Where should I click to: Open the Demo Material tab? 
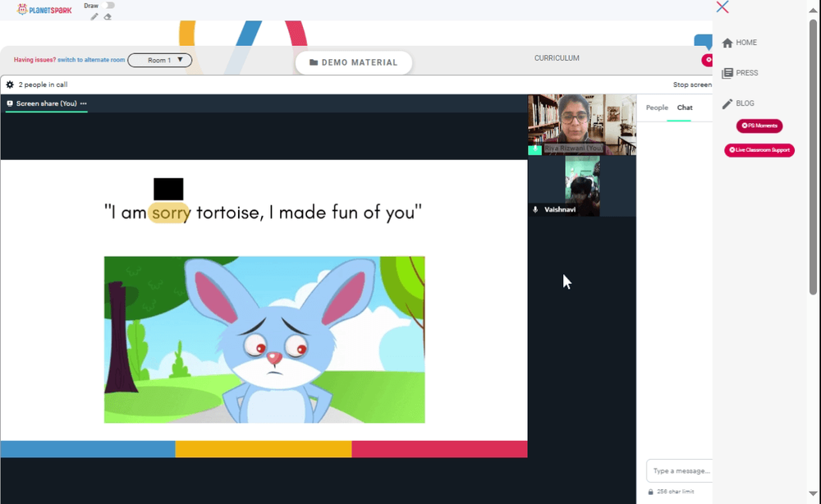[x=353, y=62]
